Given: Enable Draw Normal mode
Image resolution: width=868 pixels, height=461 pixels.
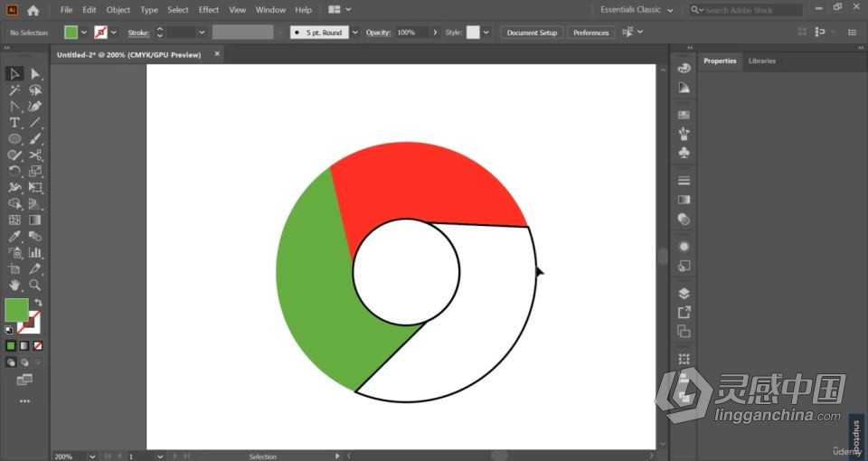Looking at the screenshot, I should click(11, 362).
